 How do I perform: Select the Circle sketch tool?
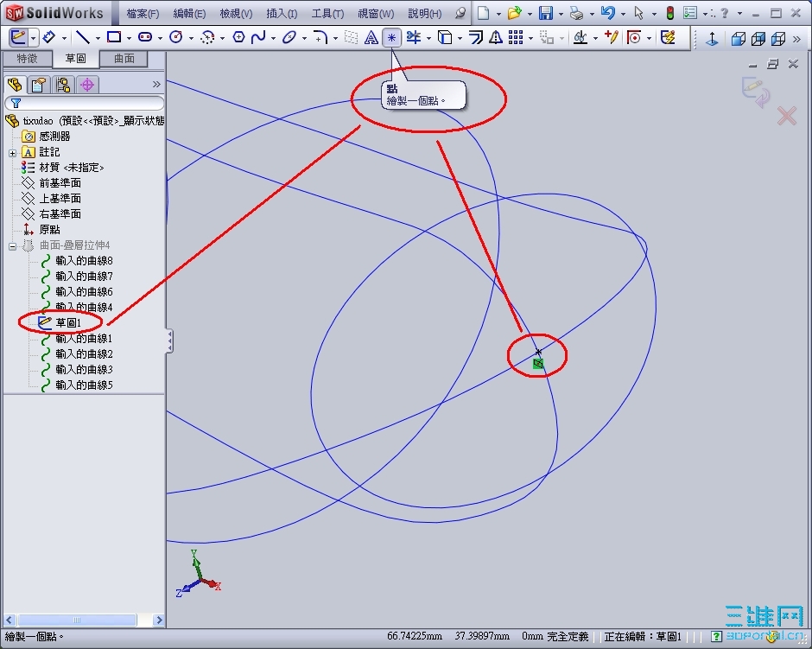[x=176, y=37]
